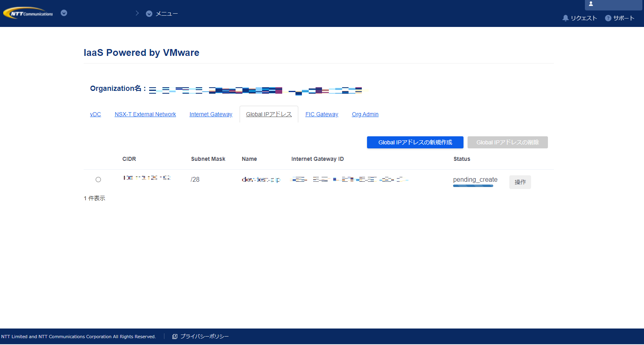Screen dimensions: 644x345
Task: Switch to the NSX-T External Network tab
Action: pyautogui.click(x=145, y=114)
